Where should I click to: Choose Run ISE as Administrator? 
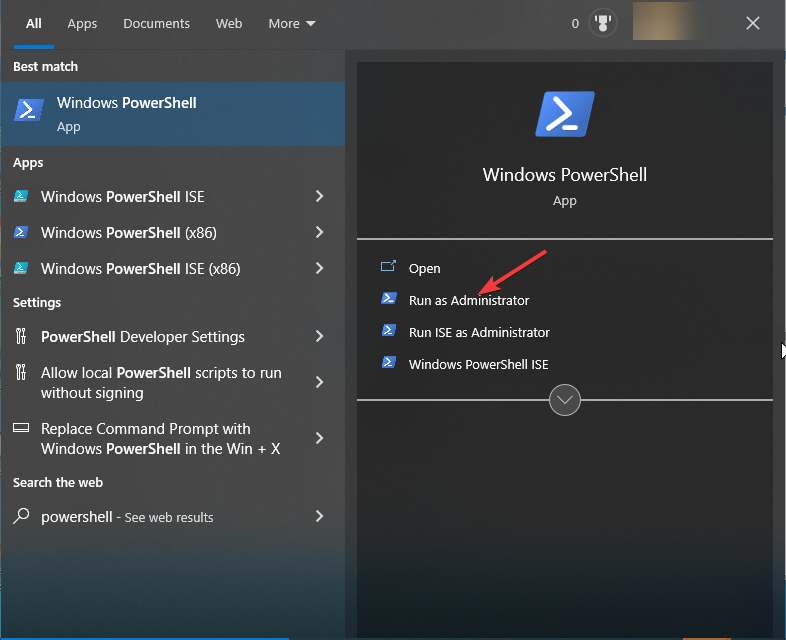tap(479, 332)
